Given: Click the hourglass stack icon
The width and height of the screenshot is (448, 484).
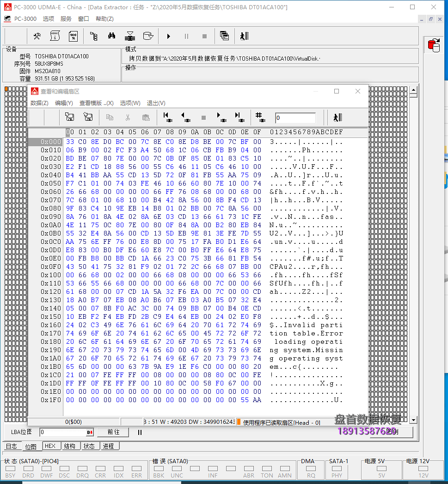Looking at the screenshot, I should pos(130,37).
